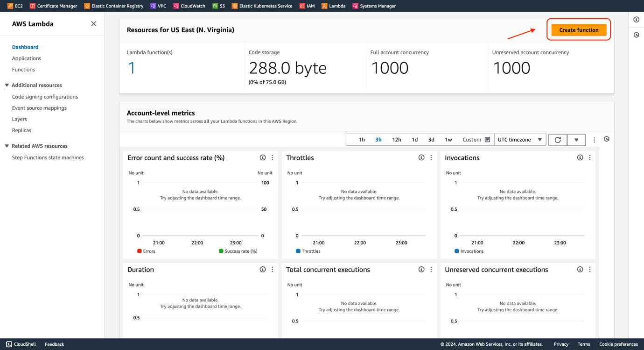Open Layers in sidebar

coord(20,119)
